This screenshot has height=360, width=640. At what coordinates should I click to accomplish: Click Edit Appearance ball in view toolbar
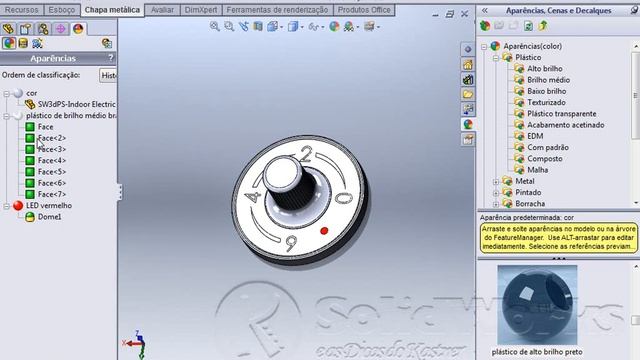click(x=334, y=27)
